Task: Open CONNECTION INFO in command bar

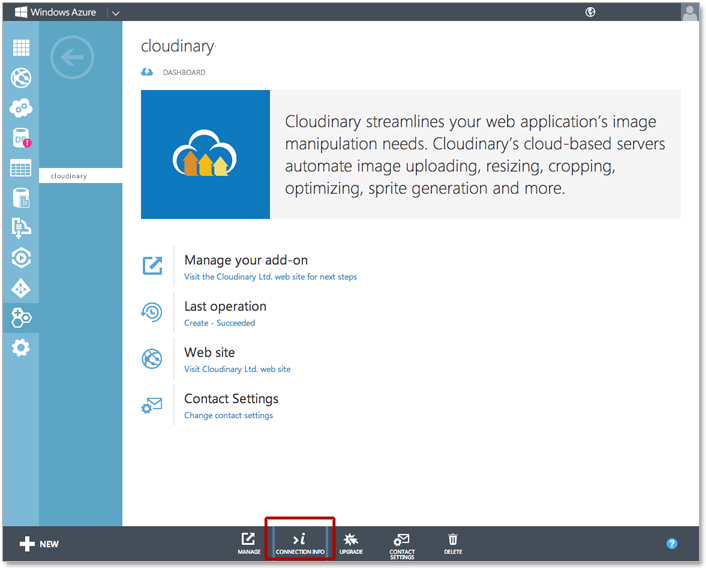Action: [300, 543]
